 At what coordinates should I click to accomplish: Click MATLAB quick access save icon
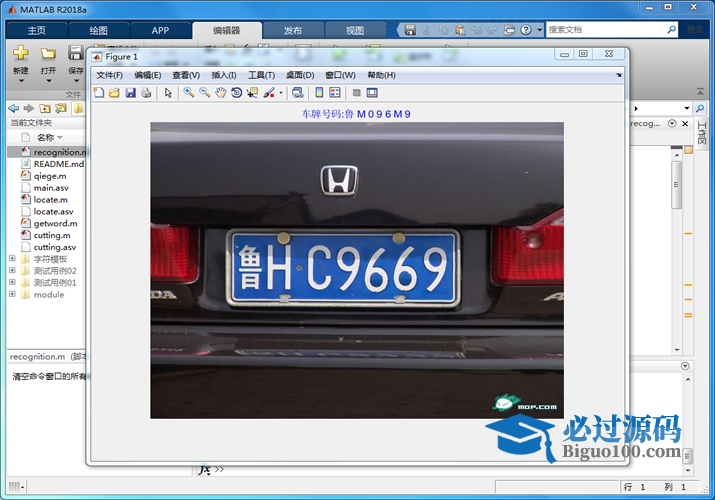pyautogui.click(x=410, y=30)
